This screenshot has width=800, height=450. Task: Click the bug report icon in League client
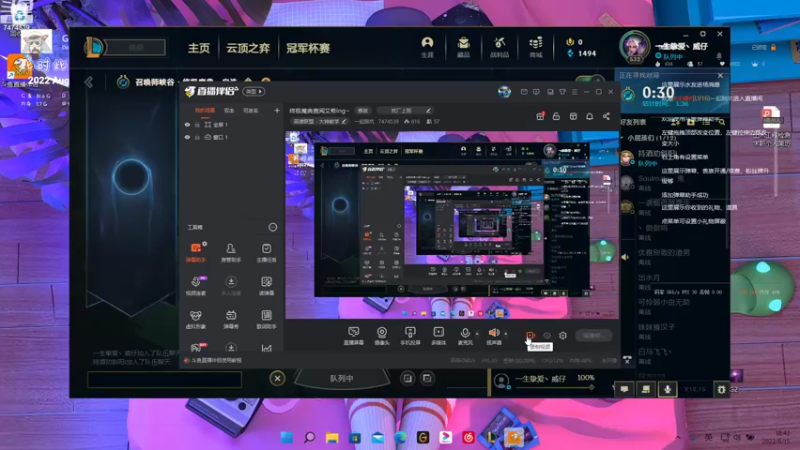click(x=721, y=389)
